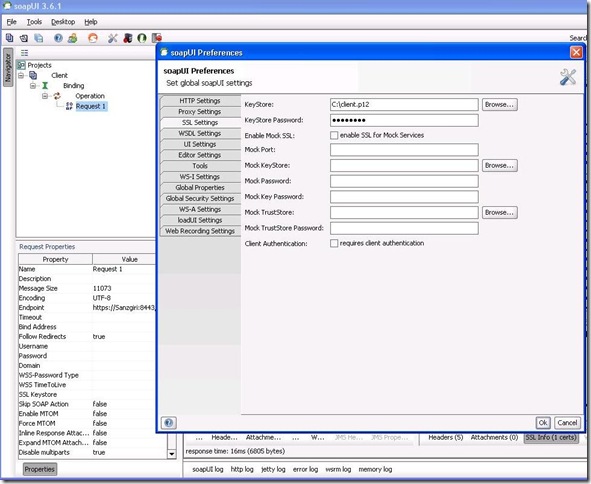The image size is (591, 484).
Task: Toggle enable SSL for Mock Services checkbox
Action: [334, 135]
